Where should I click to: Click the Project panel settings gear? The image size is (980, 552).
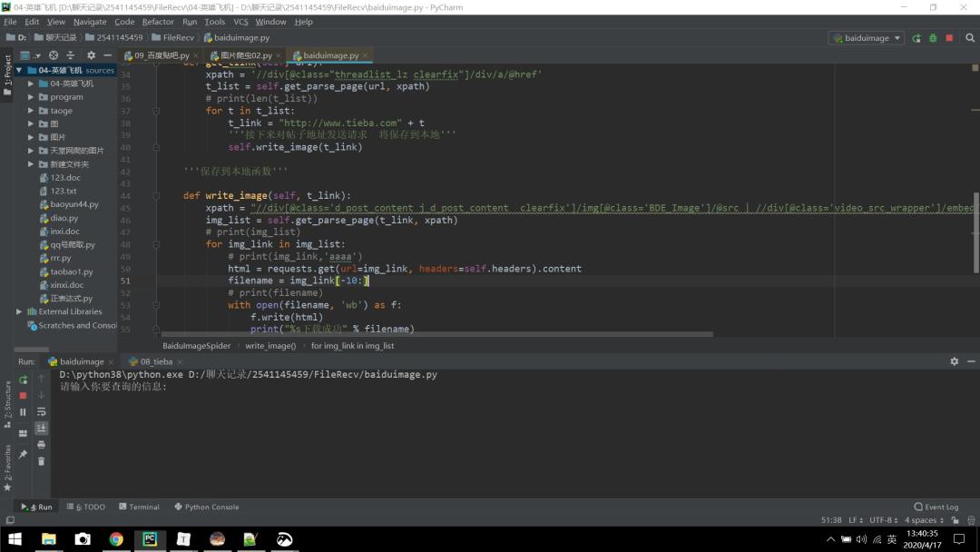point(90,55)
